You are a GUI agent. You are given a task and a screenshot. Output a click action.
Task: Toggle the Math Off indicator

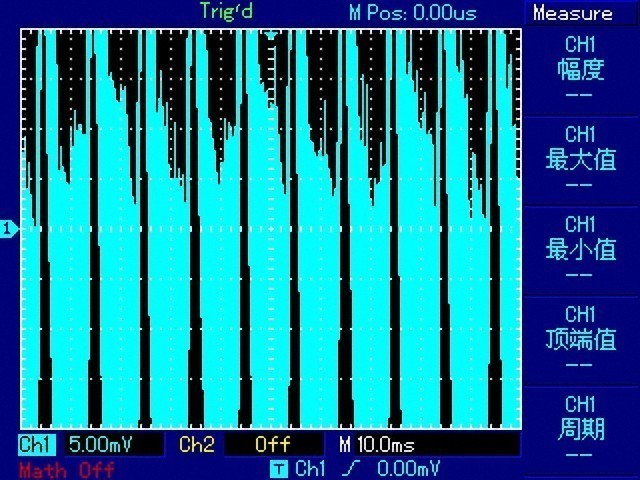click(x=67, y=470)
